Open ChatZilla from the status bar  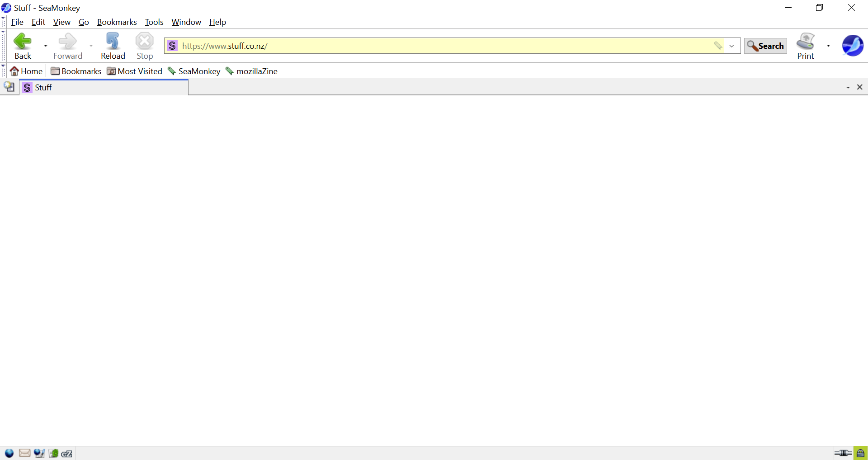click(x=67, y=453)
